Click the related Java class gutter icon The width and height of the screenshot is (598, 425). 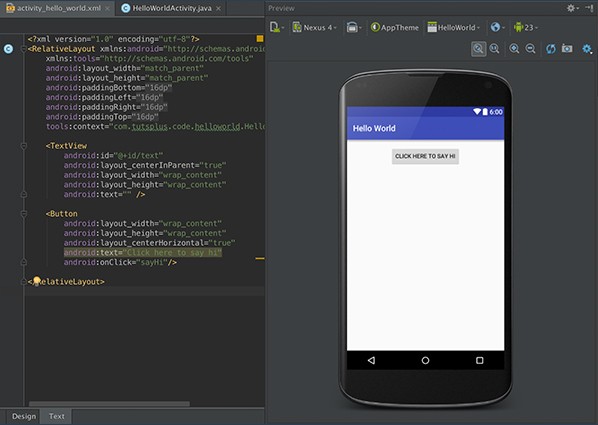(8, 49)
